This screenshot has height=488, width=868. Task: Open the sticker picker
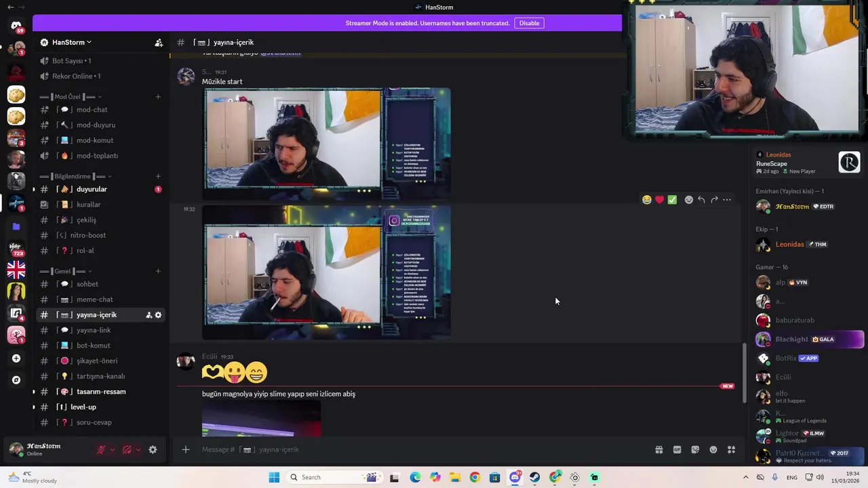coord(695,449)
